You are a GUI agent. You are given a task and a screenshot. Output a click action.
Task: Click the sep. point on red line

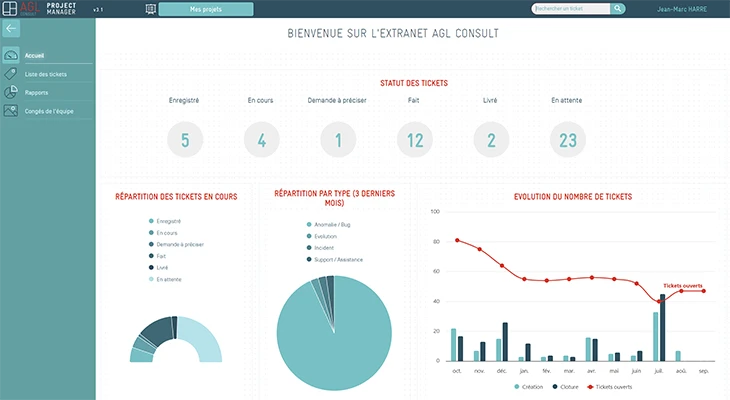[703, 291]
